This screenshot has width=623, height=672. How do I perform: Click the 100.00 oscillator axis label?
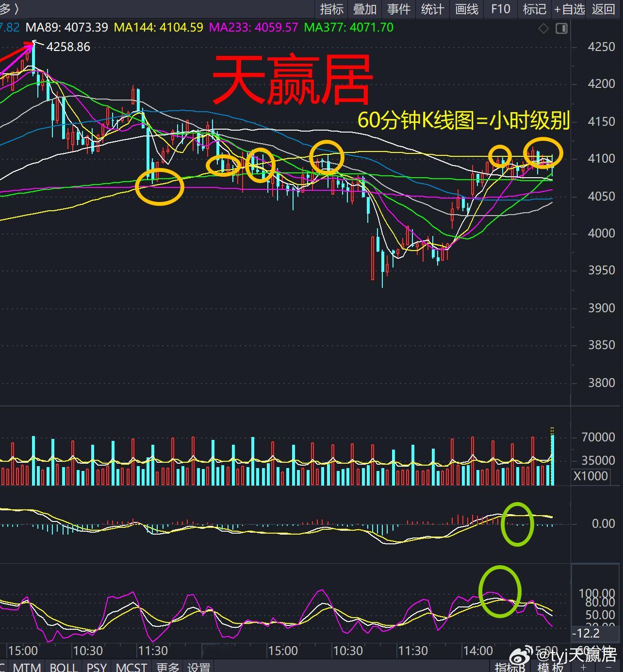(597, 593)
